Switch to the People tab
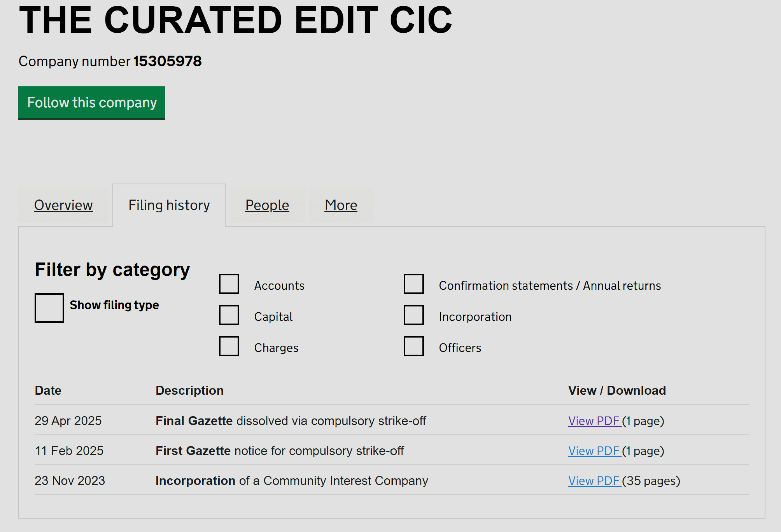Viewport: 781px width, 532px height. (x=267, y=205)
